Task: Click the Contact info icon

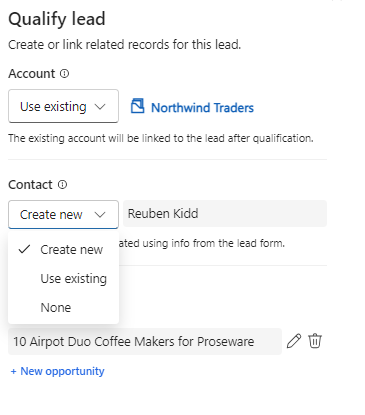Action: 62,184
